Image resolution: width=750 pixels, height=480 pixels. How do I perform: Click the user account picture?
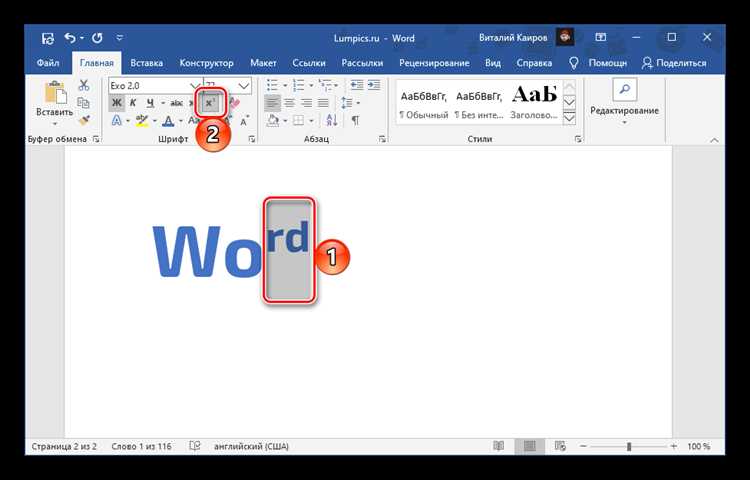click(x=565, y=37)
